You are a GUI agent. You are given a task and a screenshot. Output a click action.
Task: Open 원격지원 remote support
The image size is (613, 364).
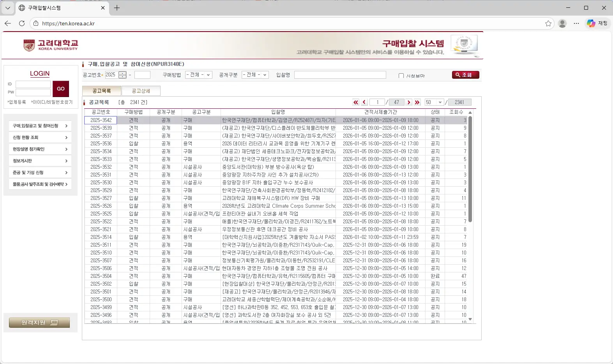(39, 323)
